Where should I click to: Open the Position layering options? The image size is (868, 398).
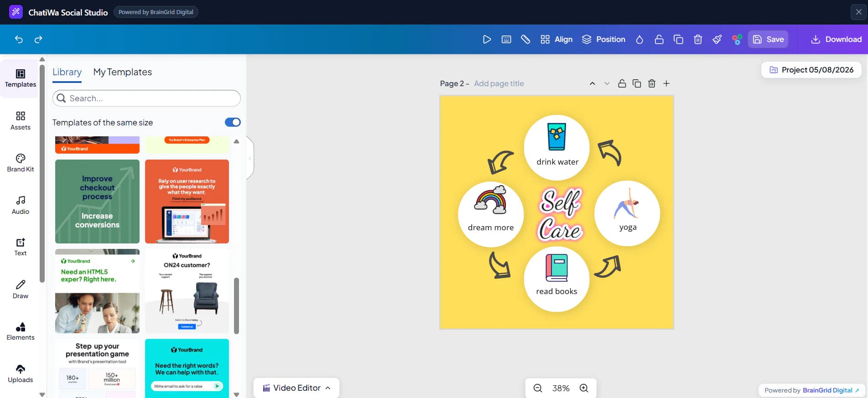603,39
